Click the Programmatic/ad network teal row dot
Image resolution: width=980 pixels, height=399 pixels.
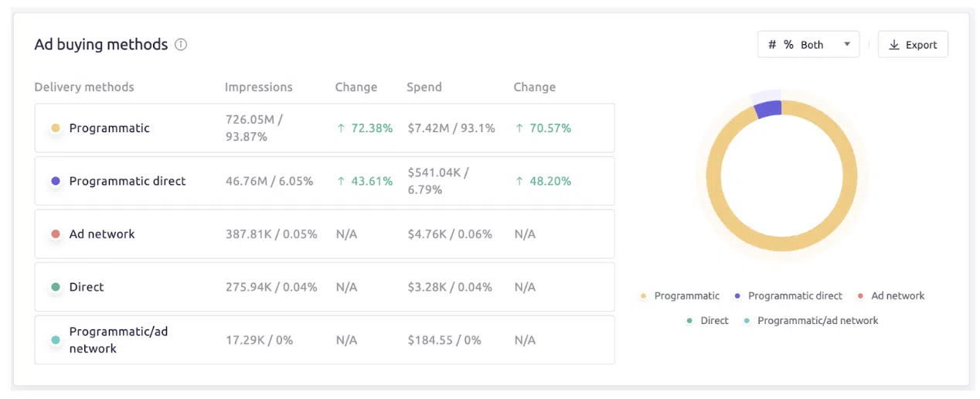coord(56,340)
